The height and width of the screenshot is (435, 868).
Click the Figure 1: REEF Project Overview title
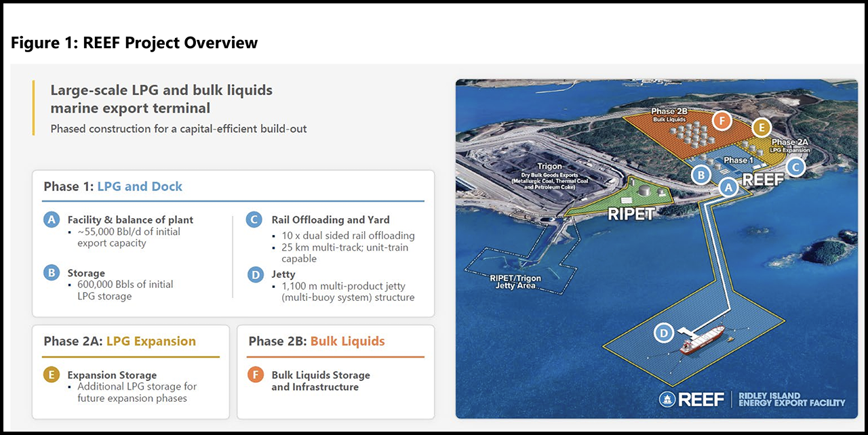click(x=134, y=42)
